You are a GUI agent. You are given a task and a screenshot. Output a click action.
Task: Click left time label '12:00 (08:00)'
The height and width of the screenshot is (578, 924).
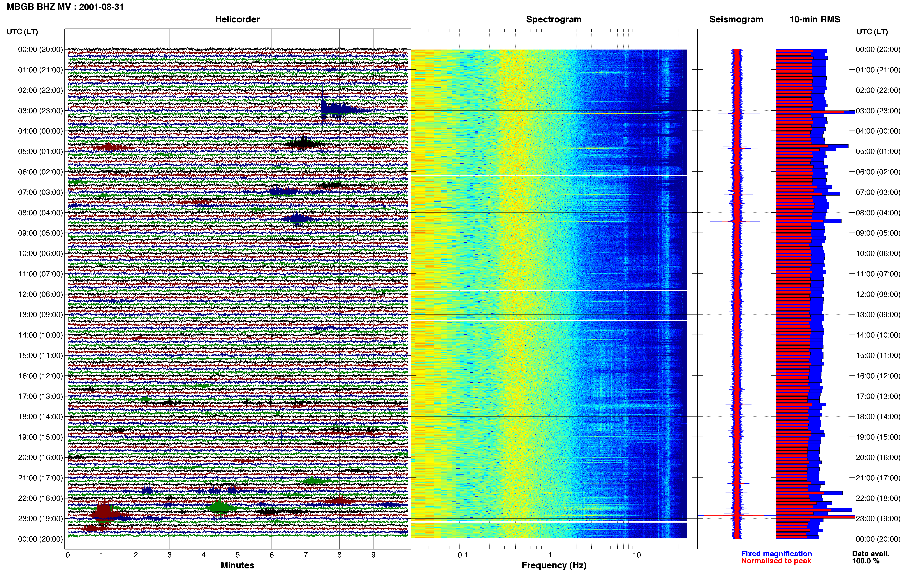tap(41, 294)
